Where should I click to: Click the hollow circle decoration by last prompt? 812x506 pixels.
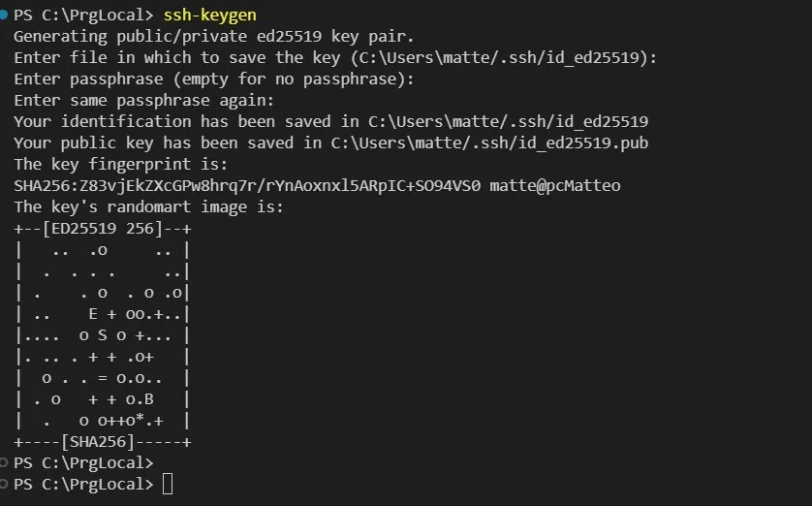4,485
